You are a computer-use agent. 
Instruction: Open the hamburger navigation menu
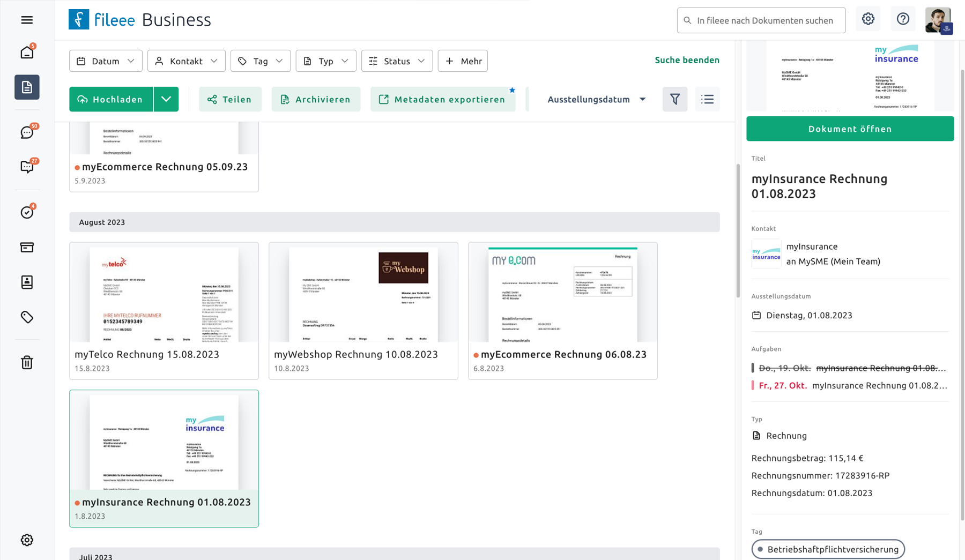27,20
